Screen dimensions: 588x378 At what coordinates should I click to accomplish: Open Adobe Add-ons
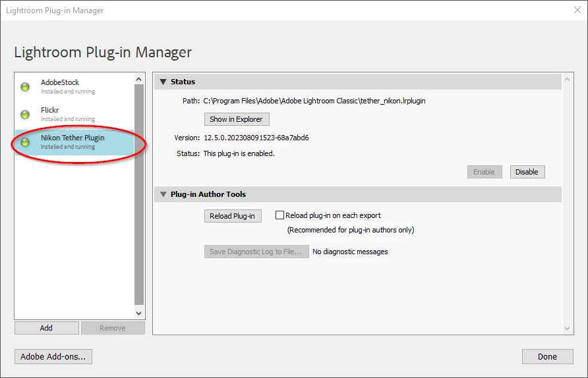coord(53,357)
